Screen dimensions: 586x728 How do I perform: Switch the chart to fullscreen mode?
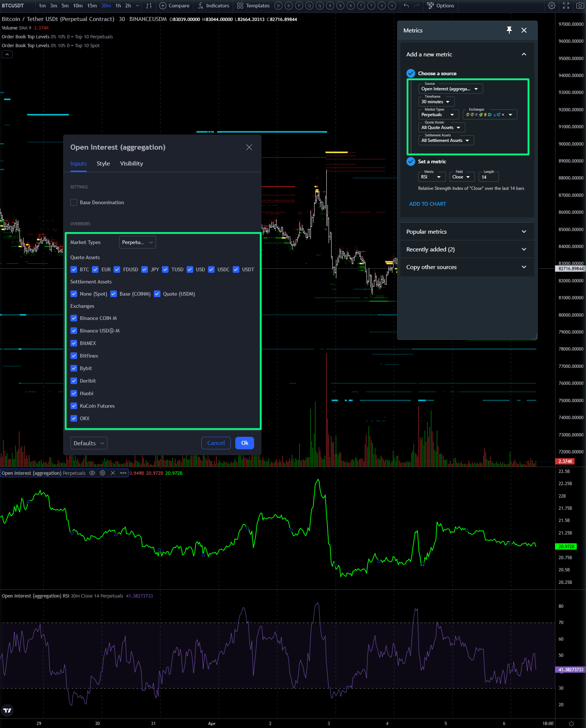pyautogui.click(x=566, y=6)
